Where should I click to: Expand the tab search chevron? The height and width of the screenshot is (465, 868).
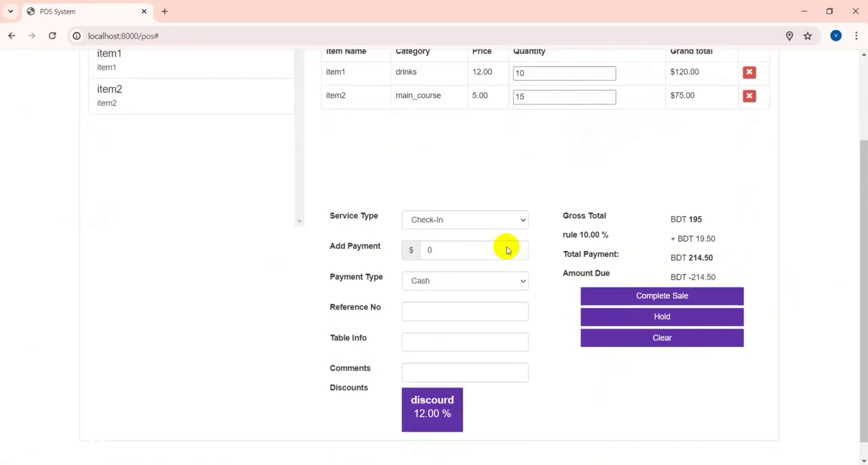click(x=11, y=12)
